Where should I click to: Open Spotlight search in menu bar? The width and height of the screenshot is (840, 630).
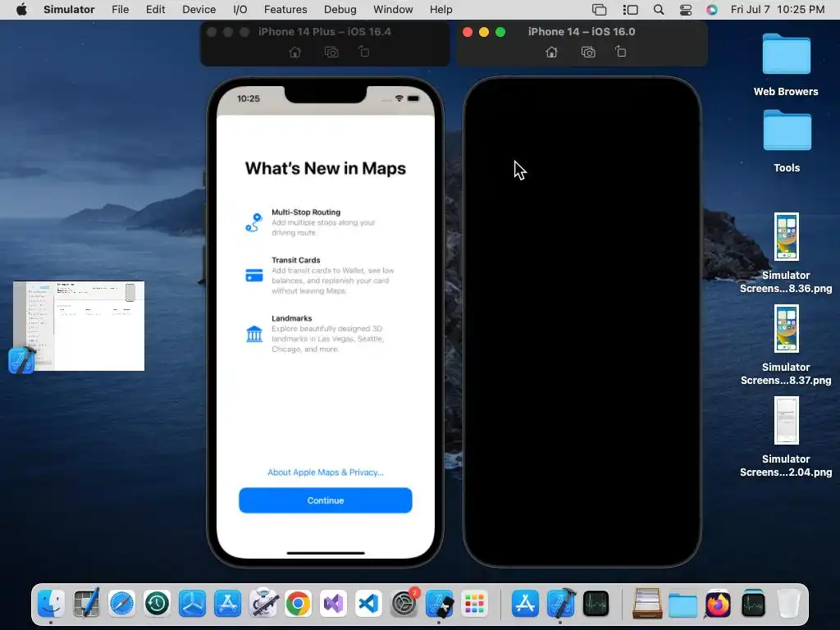(659, 10)
